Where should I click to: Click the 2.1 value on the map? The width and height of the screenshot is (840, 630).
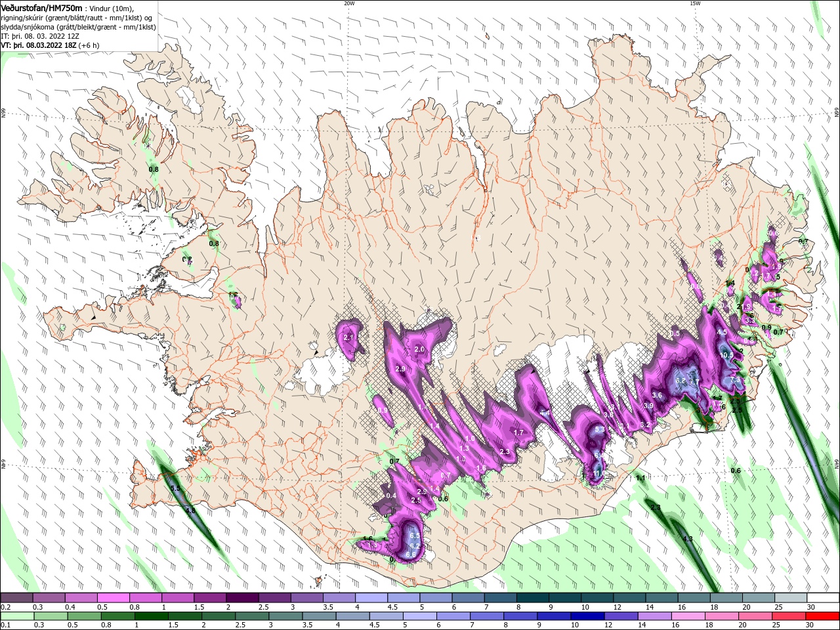[348, 337]
